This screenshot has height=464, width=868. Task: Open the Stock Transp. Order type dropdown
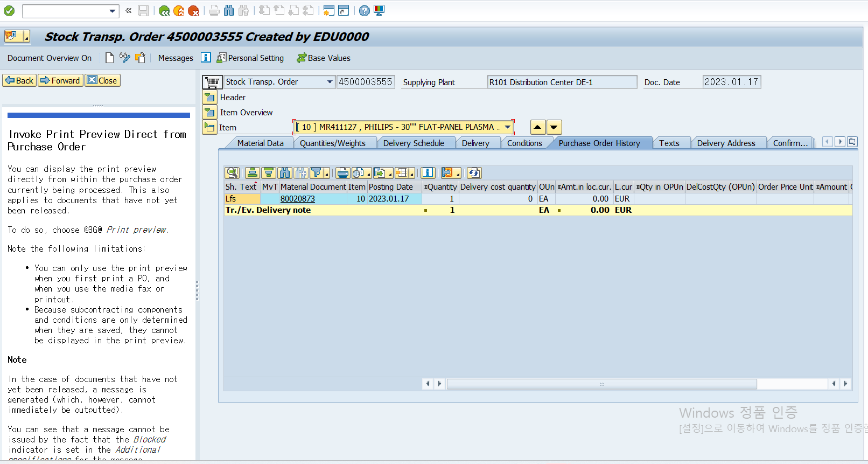click(x=330, y=82)
